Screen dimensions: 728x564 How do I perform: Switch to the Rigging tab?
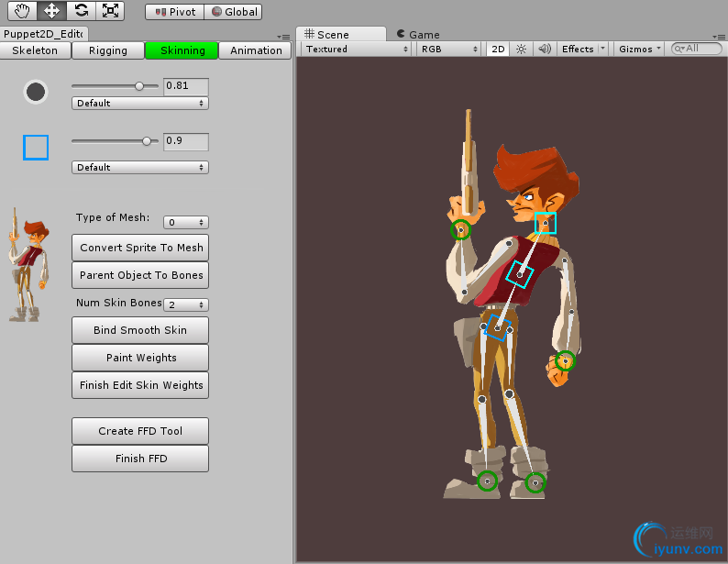pos(107,50)
